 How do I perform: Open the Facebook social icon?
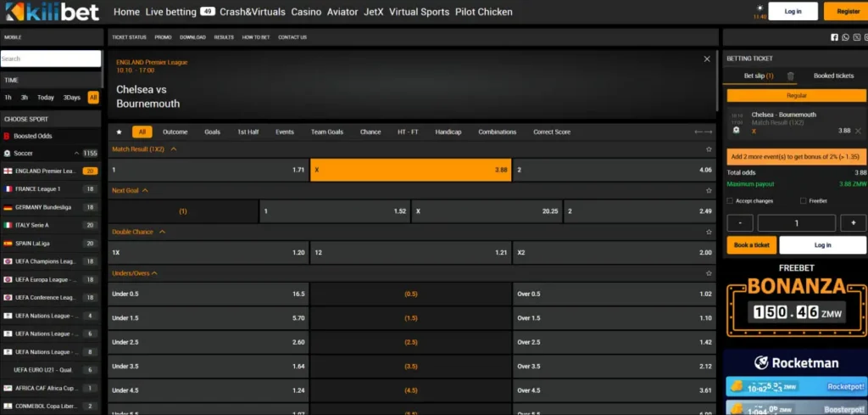point(834,37)
